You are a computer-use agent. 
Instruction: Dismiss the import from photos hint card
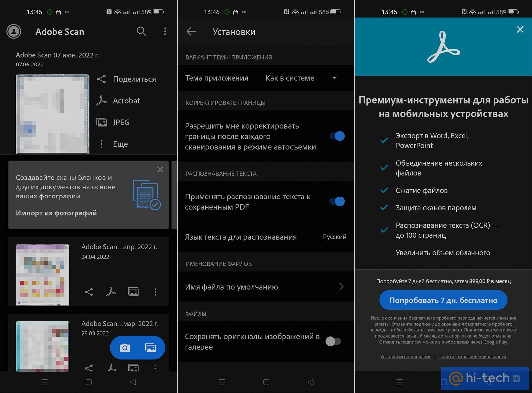pyautogui.click(x=160, y=170)
